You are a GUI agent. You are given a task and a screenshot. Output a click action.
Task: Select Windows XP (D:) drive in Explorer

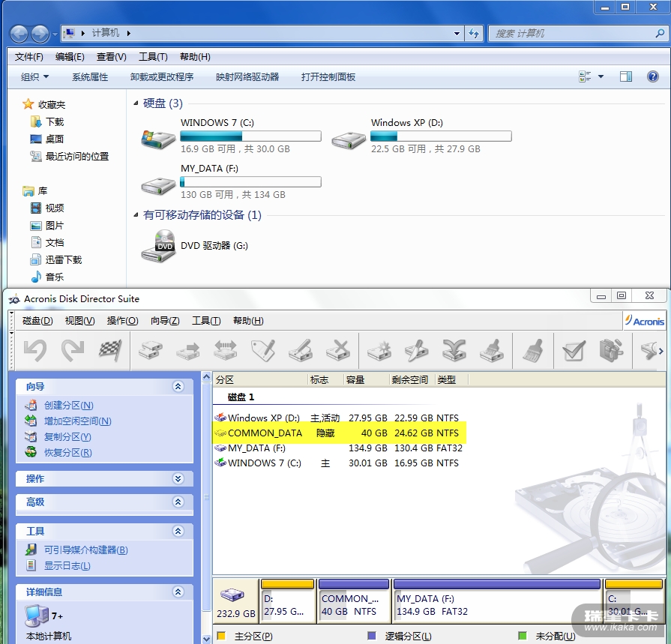421,135
